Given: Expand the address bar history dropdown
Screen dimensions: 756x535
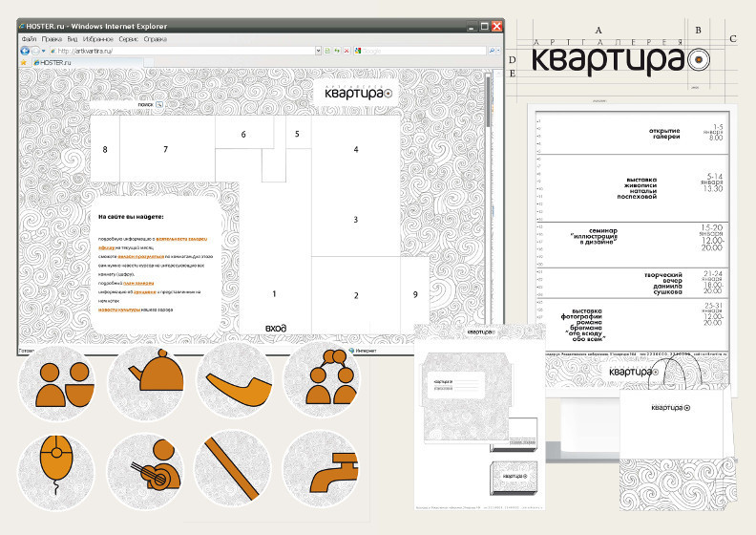Looking at the screenshot, I should click(x=317, y=51).
